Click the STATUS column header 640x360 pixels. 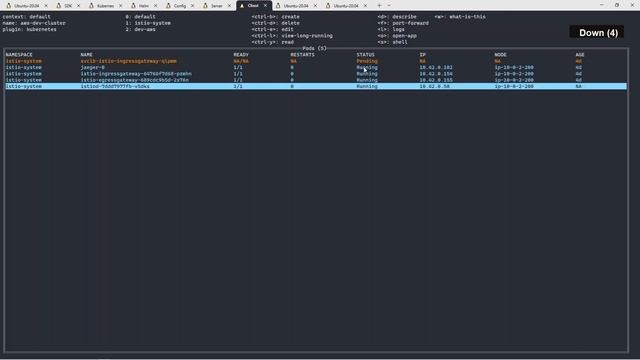365,55
